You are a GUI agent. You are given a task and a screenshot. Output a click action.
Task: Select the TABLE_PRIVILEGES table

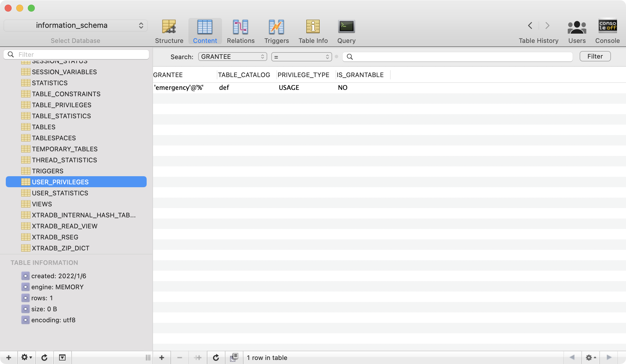76,105
